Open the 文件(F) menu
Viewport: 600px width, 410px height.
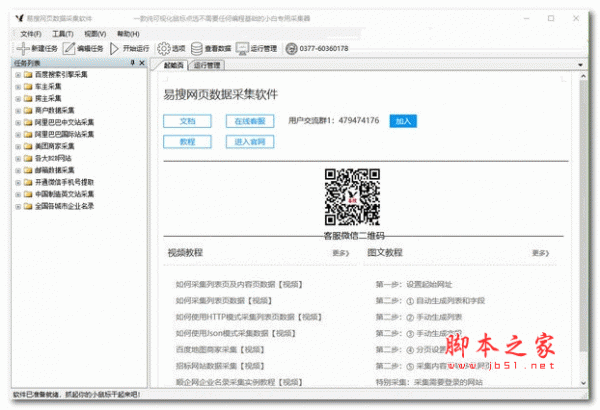click(31, 34)
